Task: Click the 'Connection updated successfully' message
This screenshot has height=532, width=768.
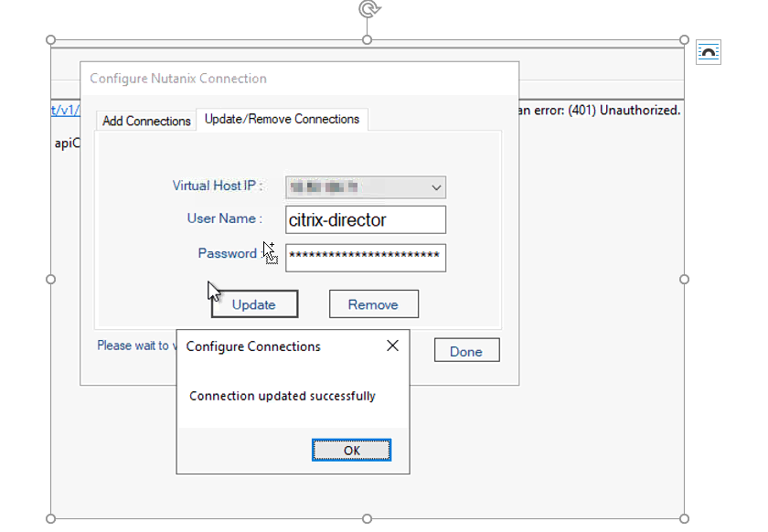Action: point(283,396)
